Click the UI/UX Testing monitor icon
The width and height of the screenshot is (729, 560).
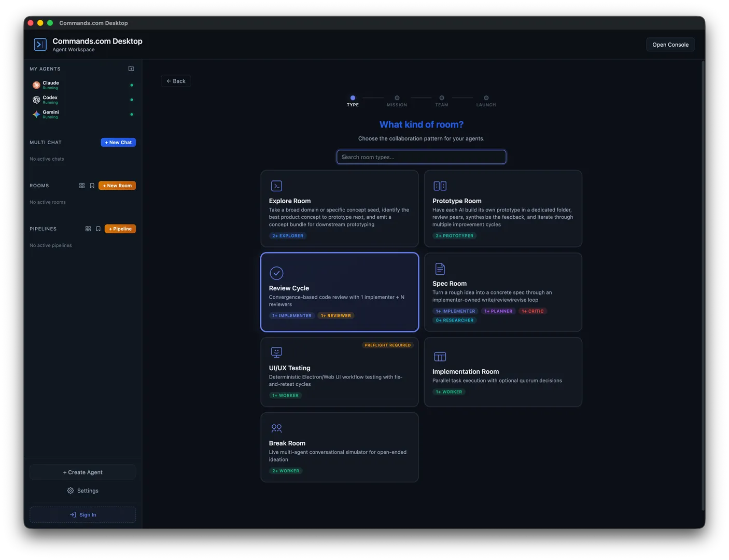[276, 353]
